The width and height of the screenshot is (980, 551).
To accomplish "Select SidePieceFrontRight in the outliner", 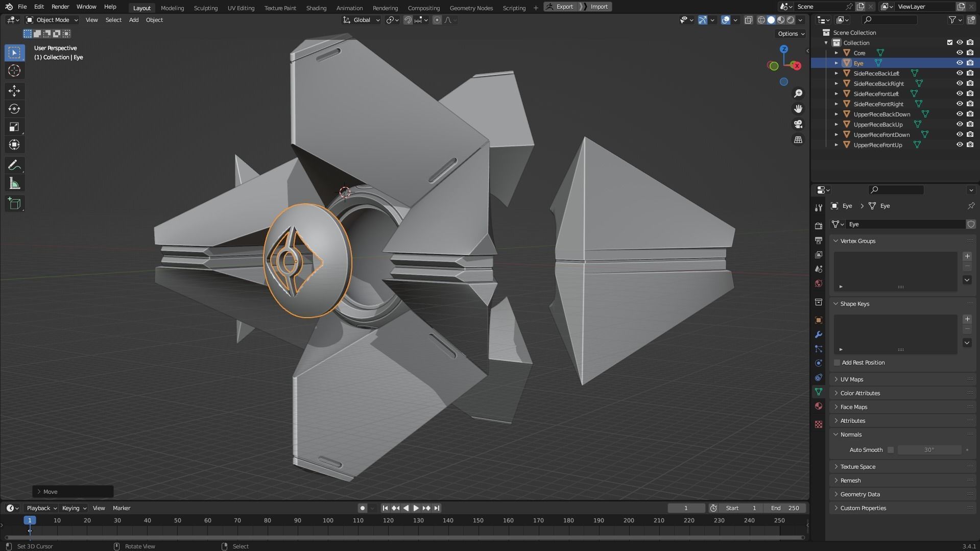I will 878,104.
